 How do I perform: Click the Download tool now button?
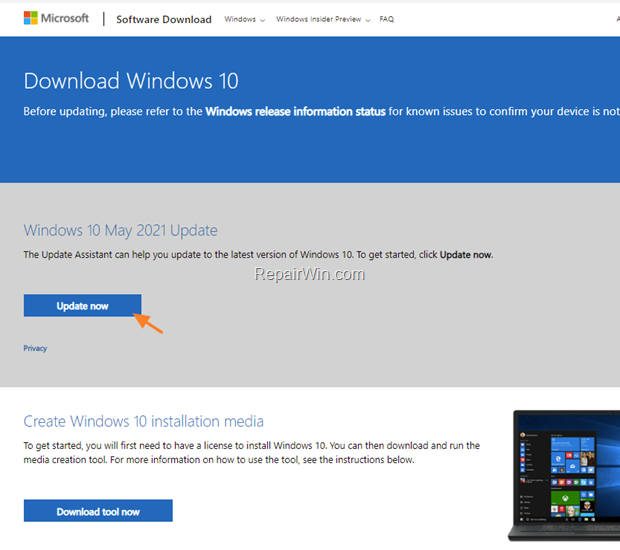tap(98, 511)
